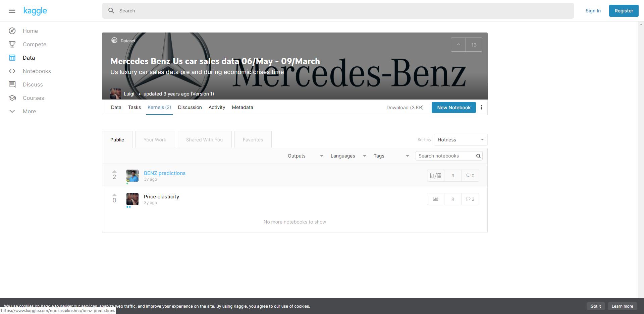The width and height of the screenshot is (644, 314).
Task: Open the Price elasticity notebook link
Action: (x=161, y=197)
